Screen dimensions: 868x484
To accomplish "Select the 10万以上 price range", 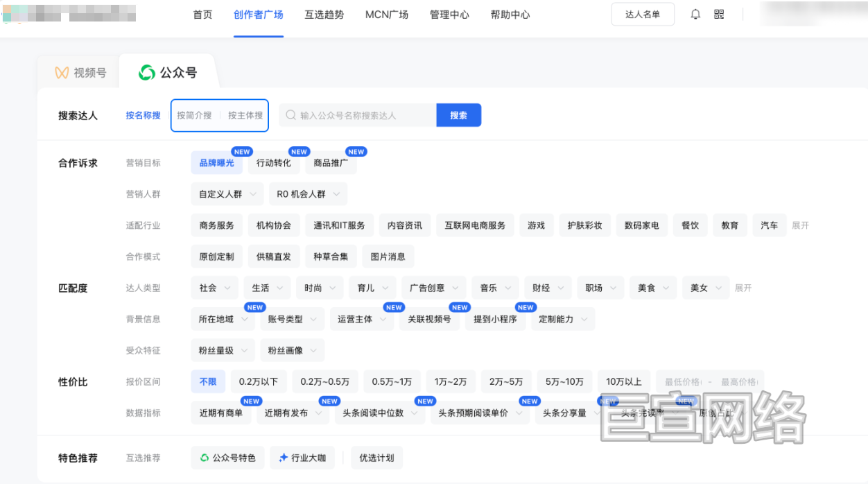I will click(x=624, y=381).
